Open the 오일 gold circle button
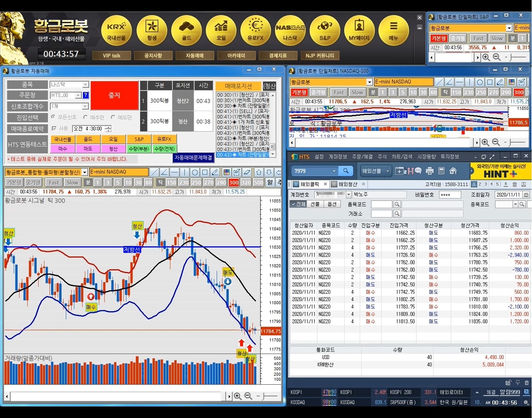Screen dimensions: 532x418 [x=221, y=31]
